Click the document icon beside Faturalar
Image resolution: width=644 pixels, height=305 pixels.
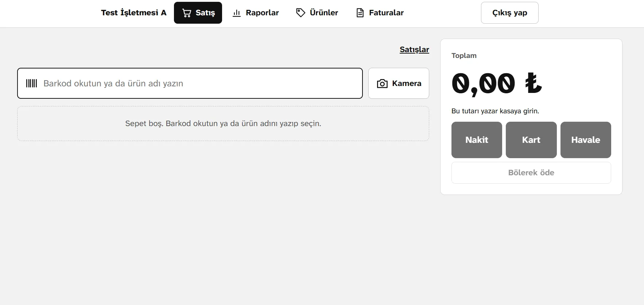pos(360,13)
